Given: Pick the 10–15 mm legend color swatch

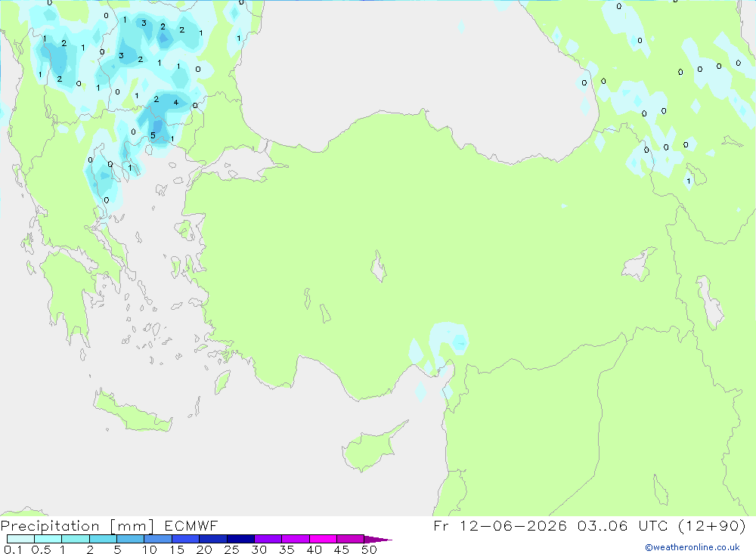Looking at the screenshot, I should pyautogui.click(x=158, y=539).
